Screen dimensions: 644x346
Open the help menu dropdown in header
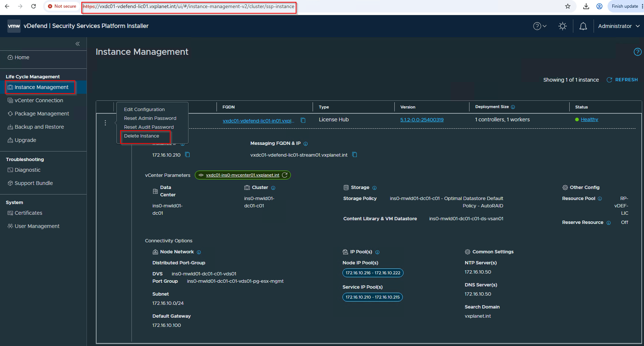(x=540, y=26)
